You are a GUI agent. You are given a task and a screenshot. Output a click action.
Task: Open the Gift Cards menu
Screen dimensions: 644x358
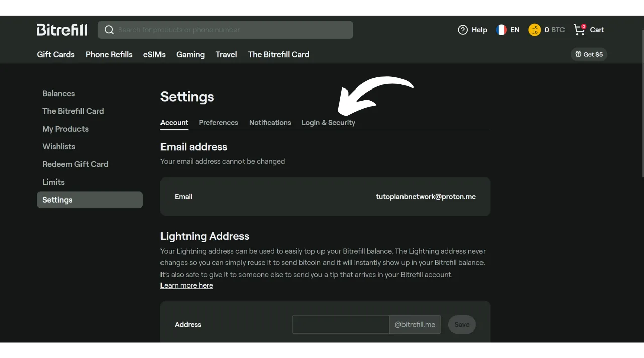56,54
